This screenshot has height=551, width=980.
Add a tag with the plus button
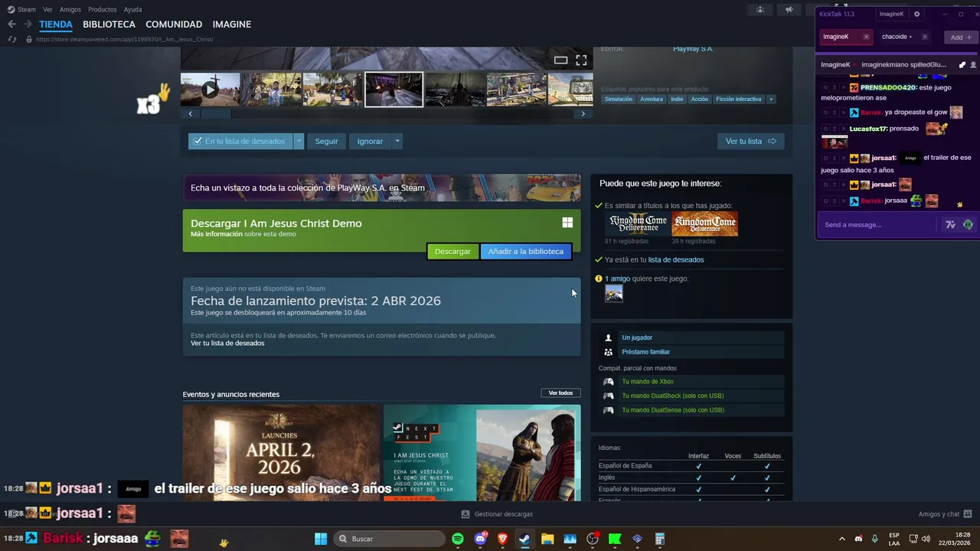(x=771, y=99)
